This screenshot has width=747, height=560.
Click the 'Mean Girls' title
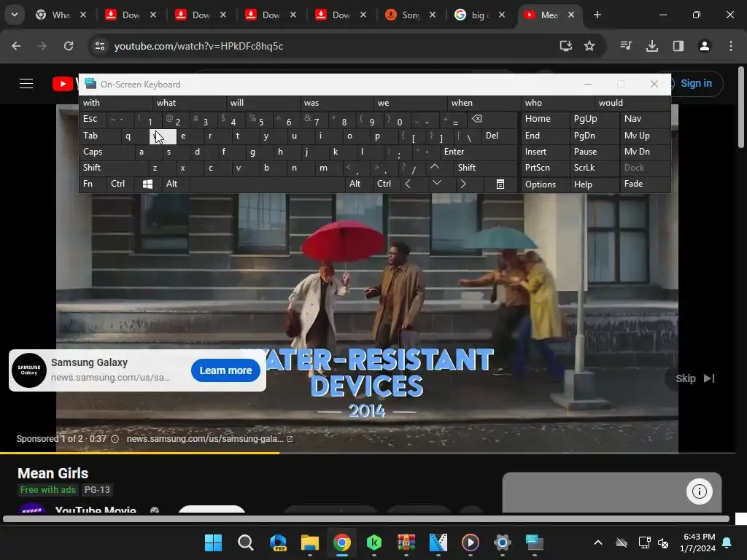click(53, 473)
